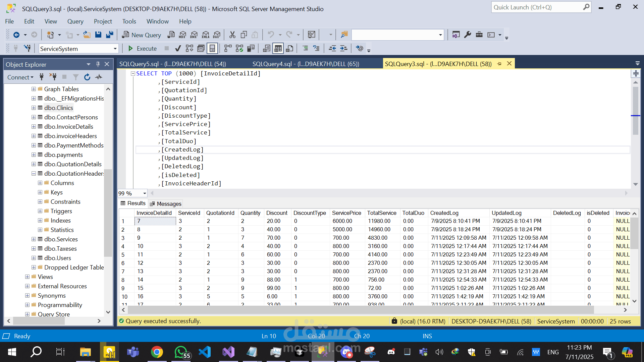This screenshot has height=362, width=644.
Task: Toggle IntelliSense Enabled button
Action: [212, 49]
